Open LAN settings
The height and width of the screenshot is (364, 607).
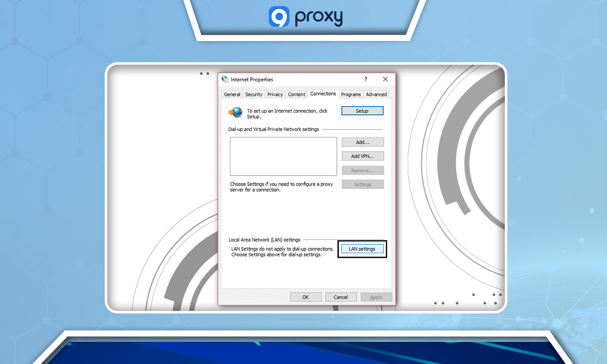point(362,249)
